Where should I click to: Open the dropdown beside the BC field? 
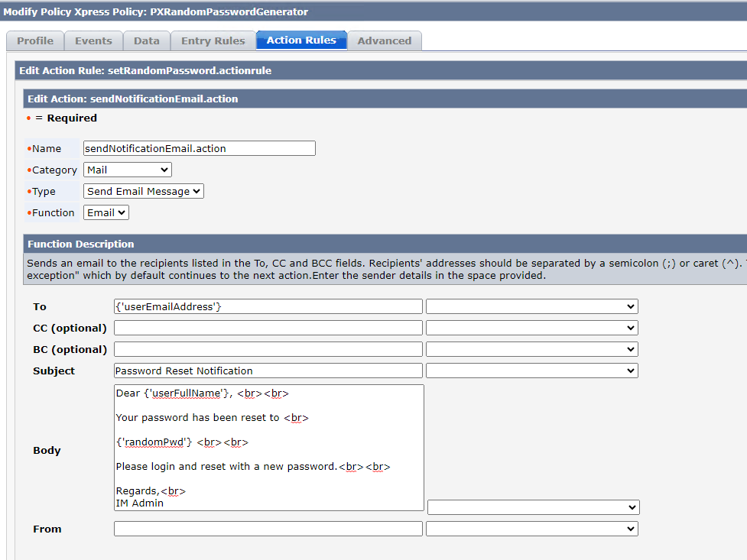point(531,350)
